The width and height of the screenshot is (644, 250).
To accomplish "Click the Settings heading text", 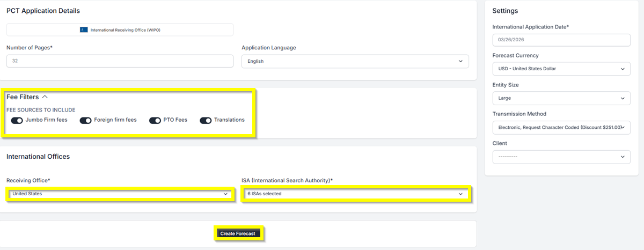I will pos(505,11).
